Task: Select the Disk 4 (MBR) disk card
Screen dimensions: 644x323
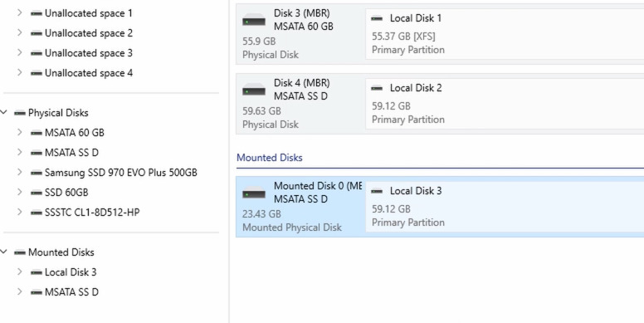Action: pos(300,104)
